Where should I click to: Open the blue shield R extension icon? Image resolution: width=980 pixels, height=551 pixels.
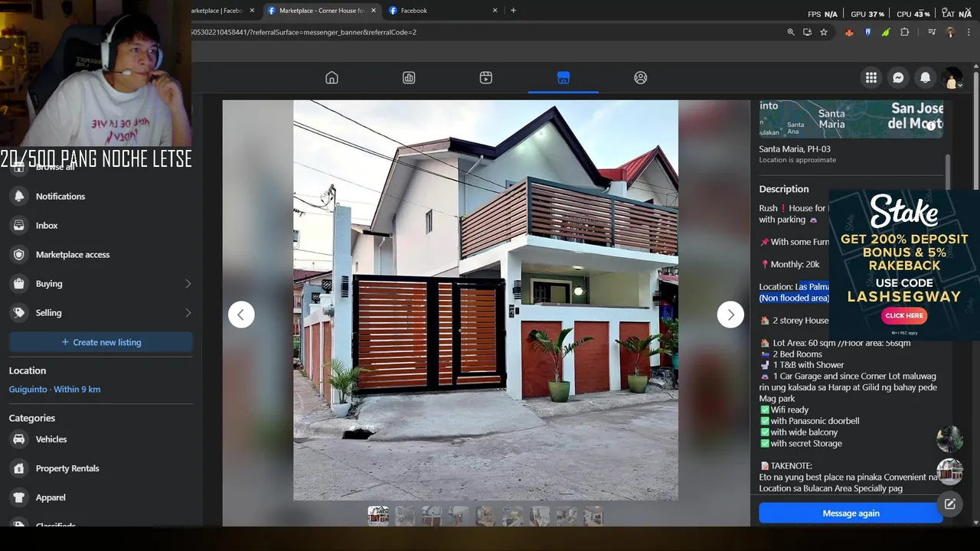(867, 32)
